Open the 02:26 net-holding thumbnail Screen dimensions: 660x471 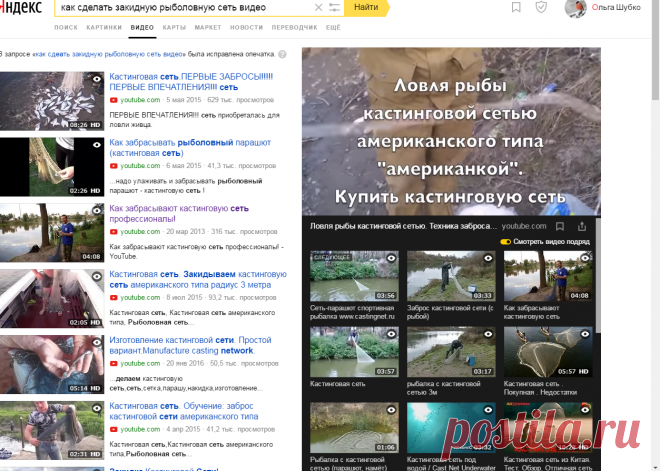coord(52,167)
